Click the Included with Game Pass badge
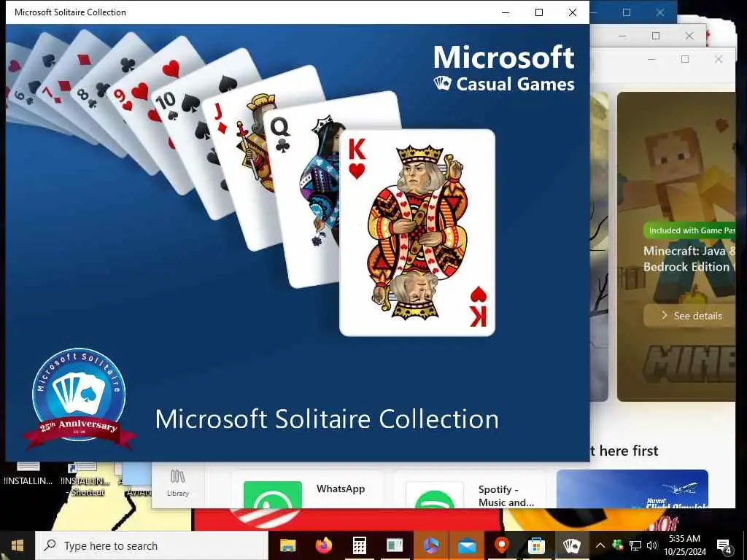This screenshot has height=560, width=747. coord(690,230)
